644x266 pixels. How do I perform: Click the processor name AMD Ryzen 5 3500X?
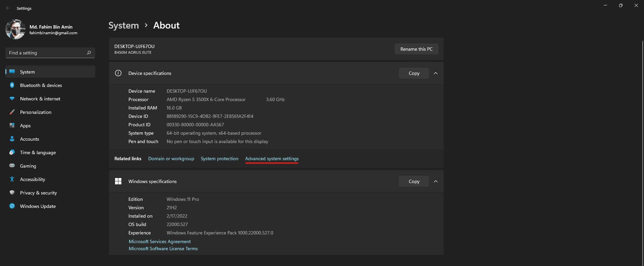point(206,99)
